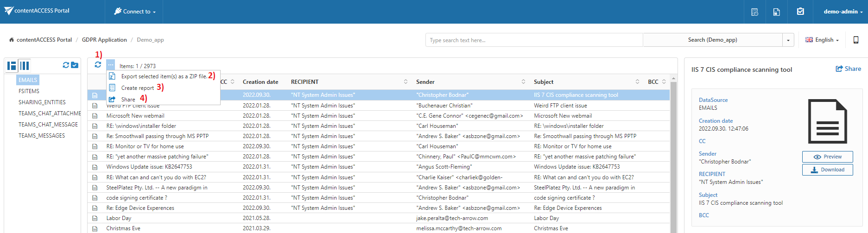Screen dimensions: 868x233
Task: Sort the table by Sender column
Action: point(523,82)
